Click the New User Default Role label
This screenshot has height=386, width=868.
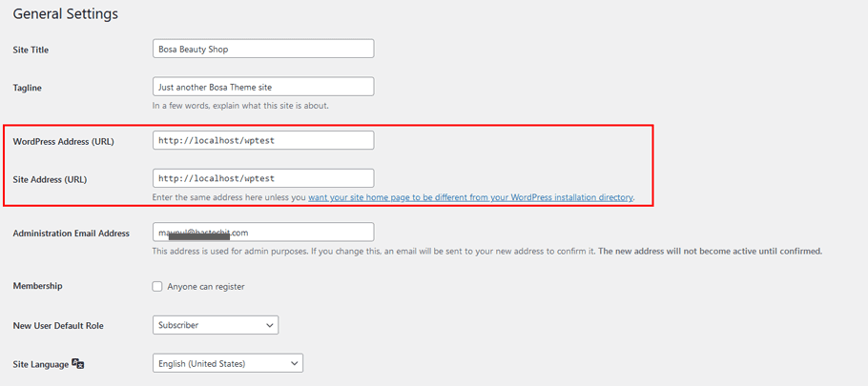pos(58,326)
